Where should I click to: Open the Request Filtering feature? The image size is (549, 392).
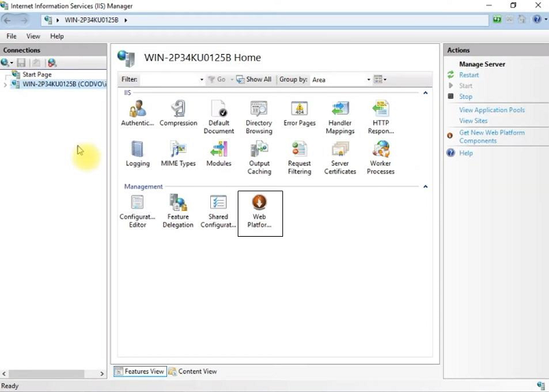tap(300, 158)
